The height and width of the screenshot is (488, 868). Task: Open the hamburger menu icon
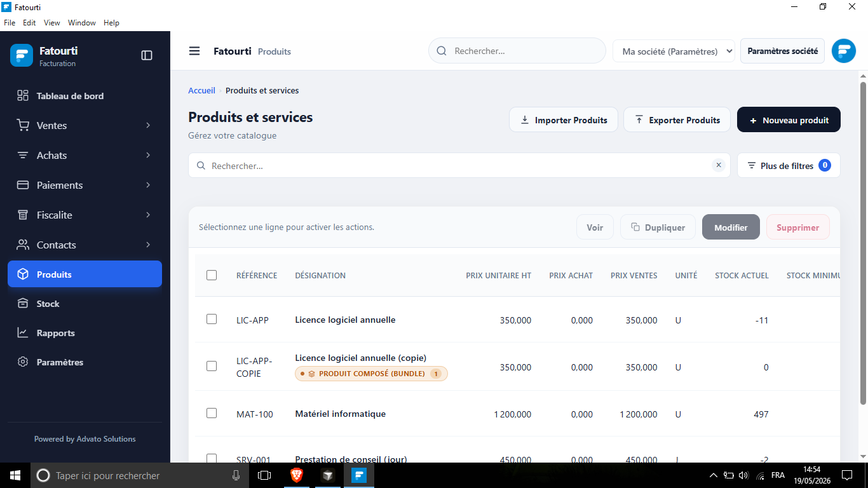194,51
